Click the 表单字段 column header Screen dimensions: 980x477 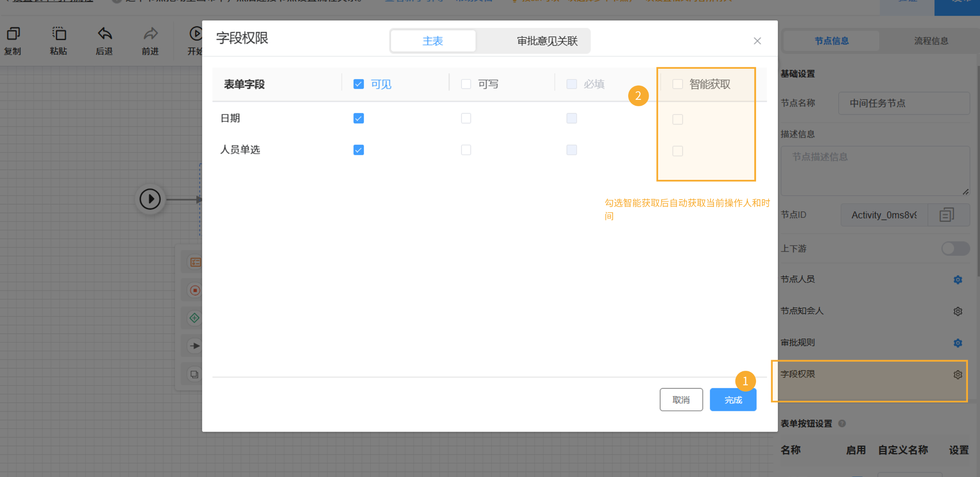click(244, 84)
